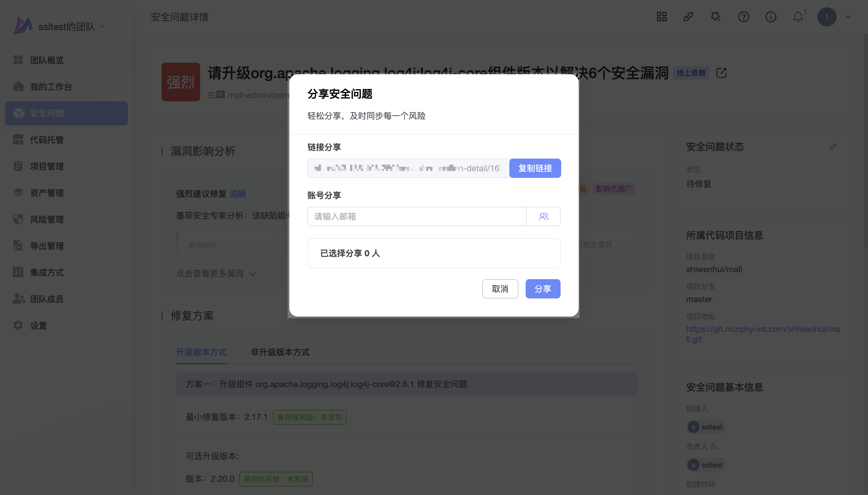Click the edit pencil for 安全问题状态
Viewport: 868px width, 495px height.
pyautogui.click(x=833, y=147)
